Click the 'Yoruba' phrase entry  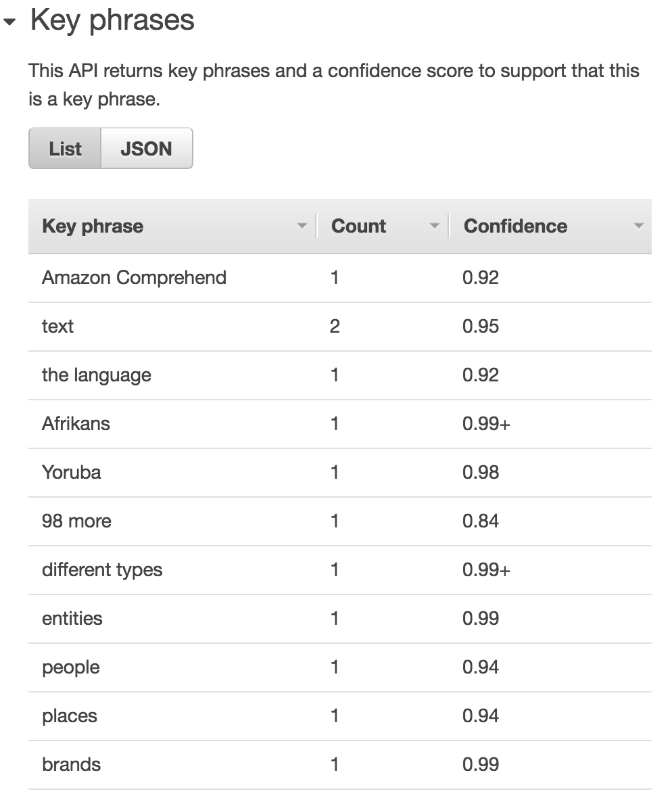coord(71,473)
